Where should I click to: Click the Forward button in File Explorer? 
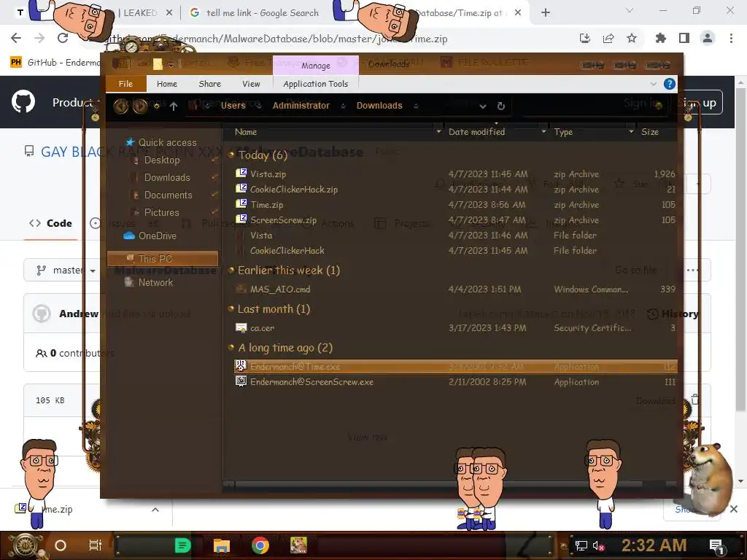[139, 106]
